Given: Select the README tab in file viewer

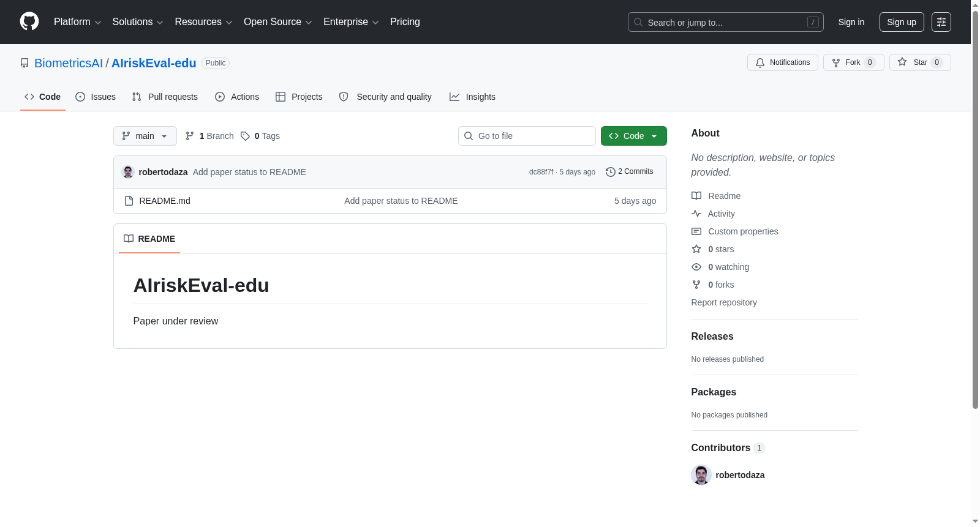Looking at the screenshot, I should click(149, 239).
